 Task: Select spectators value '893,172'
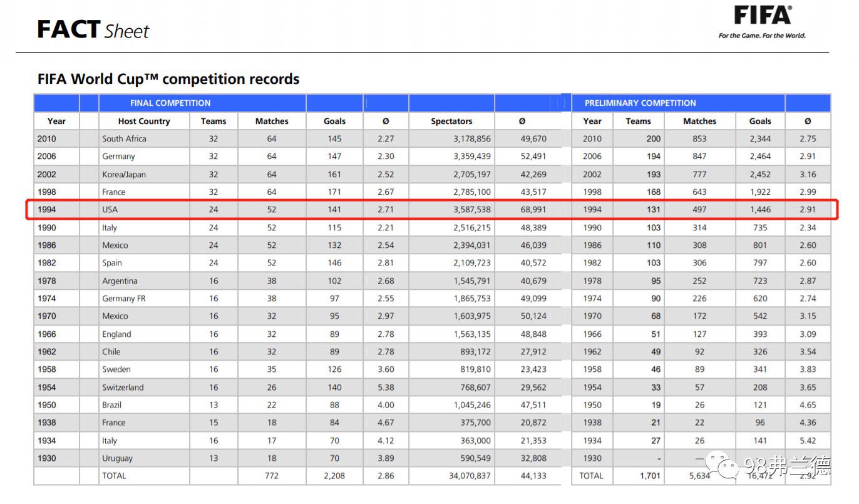(x=476, y=352)
